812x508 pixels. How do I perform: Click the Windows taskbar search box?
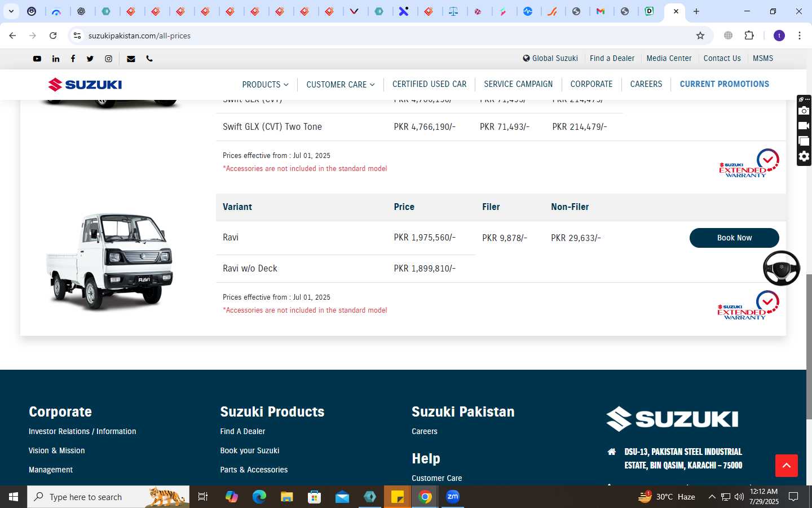pos(108,497)
